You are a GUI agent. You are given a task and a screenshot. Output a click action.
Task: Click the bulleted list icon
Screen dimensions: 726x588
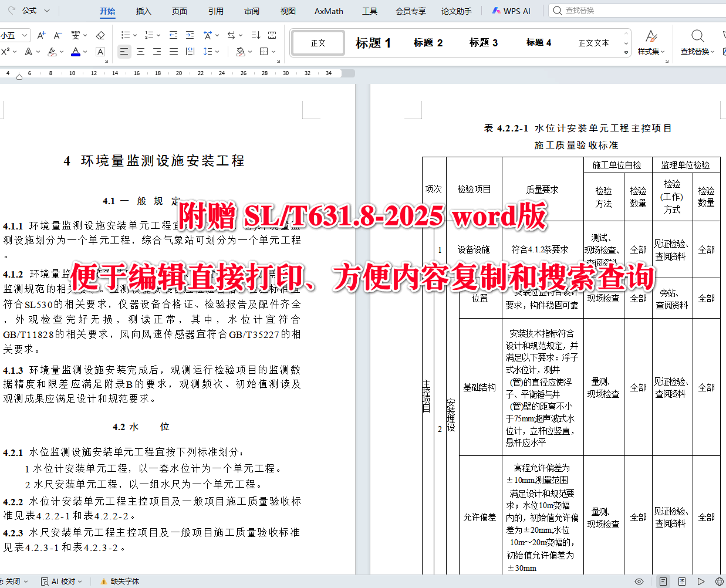pos(125,35)
